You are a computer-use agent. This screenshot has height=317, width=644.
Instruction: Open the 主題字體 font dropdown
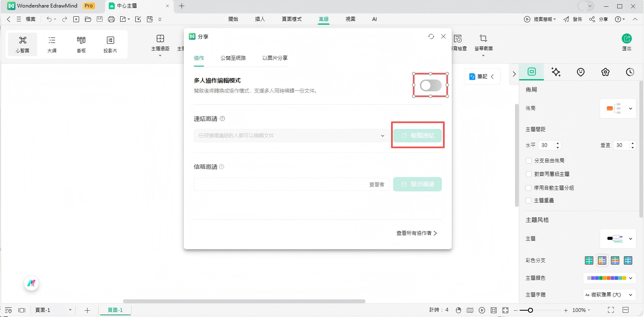(x=610, y=295)
